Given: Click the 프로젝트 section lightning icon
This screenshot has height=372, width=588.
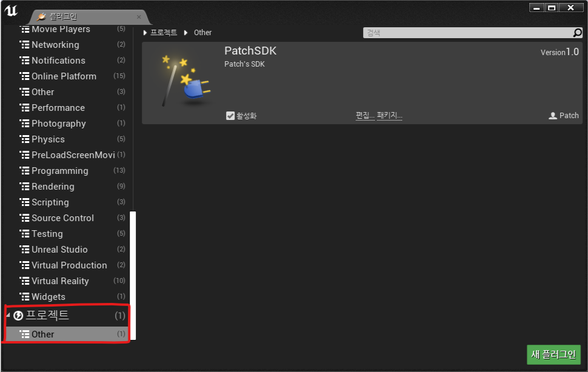Looking at the screenshot, I should click(18, 316).
